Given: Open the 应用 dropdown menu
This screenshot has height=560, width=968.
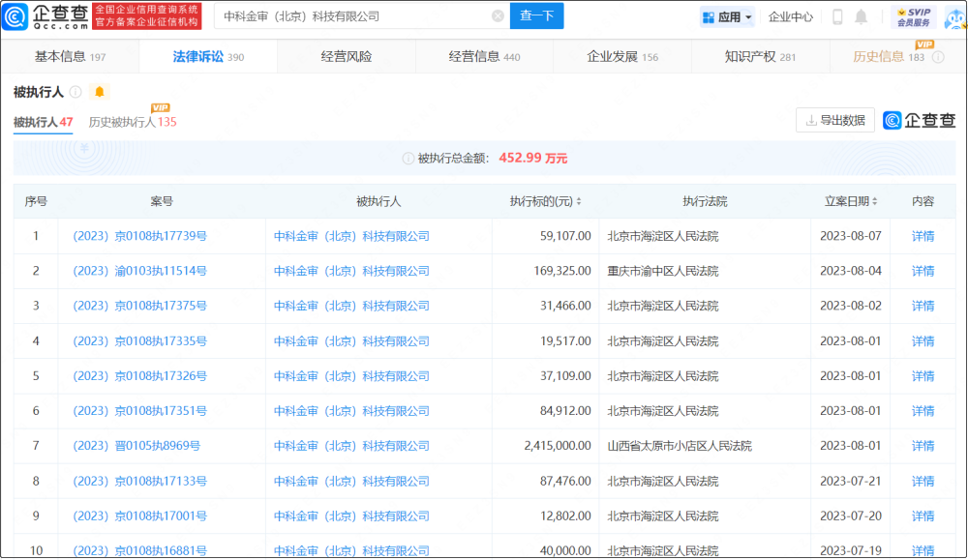Looking at the screenshot, I should click(x=728, y=17).
